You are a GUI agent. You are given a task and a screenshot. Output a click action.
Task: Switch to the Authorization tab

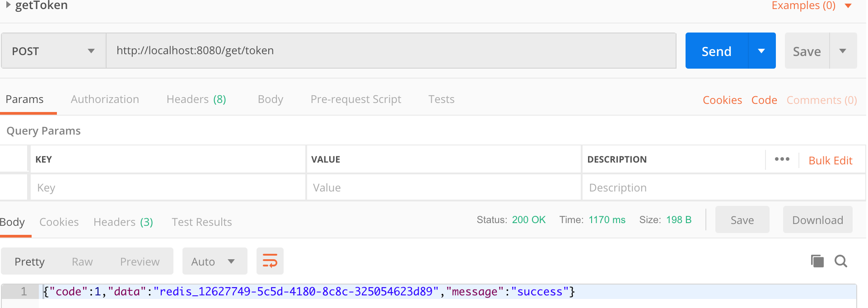click(x=105, y=99)
